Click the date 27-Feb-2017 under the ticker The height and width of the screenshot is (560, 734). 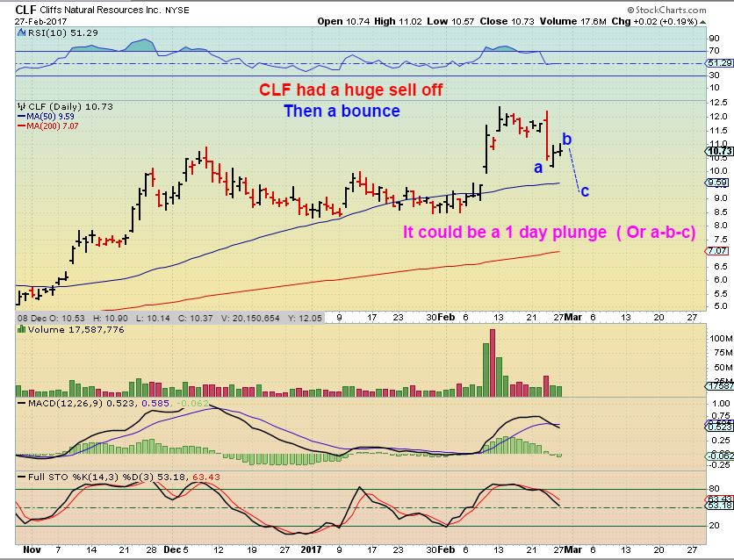coord(40,22)
